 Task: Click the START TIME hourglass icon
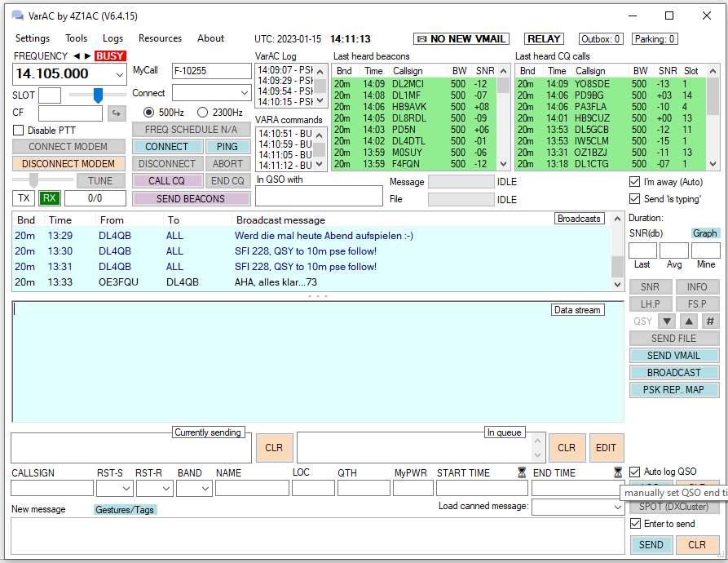522,472
